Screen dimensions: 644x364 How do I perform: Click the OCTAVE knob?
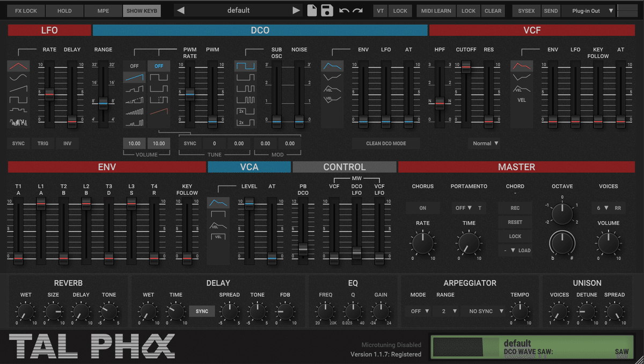562,214
